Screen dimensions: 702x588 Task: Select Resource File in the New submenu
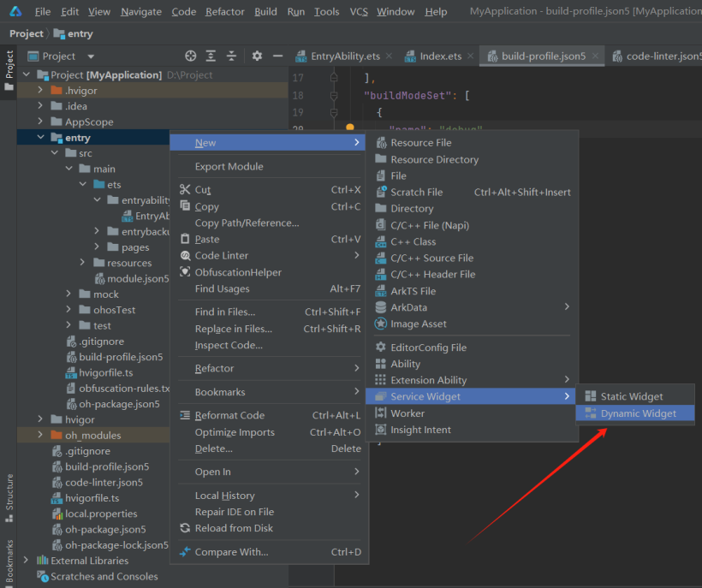(x=472, y=143)
